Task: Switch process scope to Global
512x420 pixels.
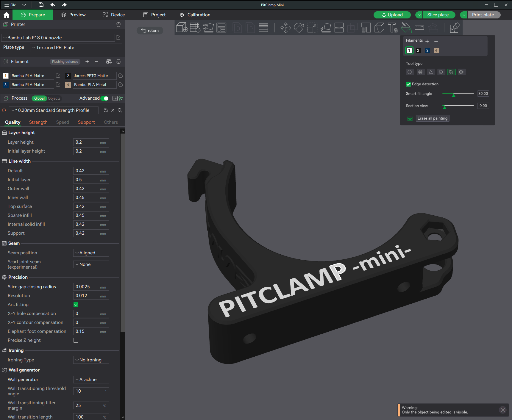Action: [x=39, y=98]
